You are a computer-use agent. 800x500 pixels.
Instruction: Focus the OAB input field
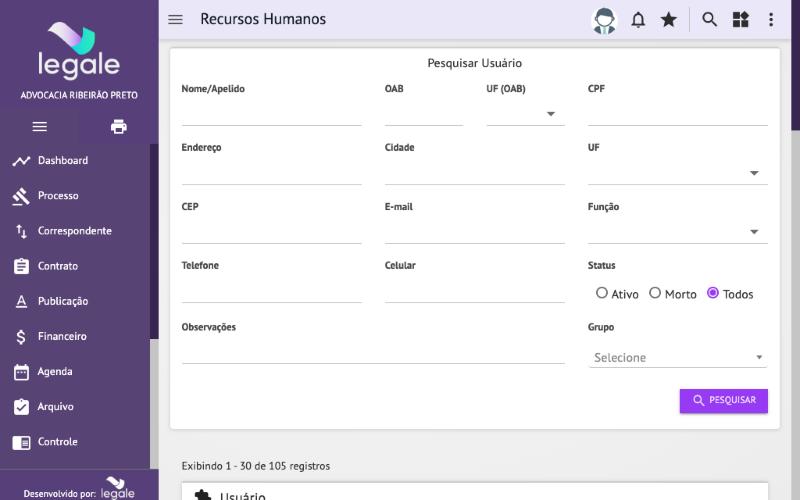click(424, 114)
